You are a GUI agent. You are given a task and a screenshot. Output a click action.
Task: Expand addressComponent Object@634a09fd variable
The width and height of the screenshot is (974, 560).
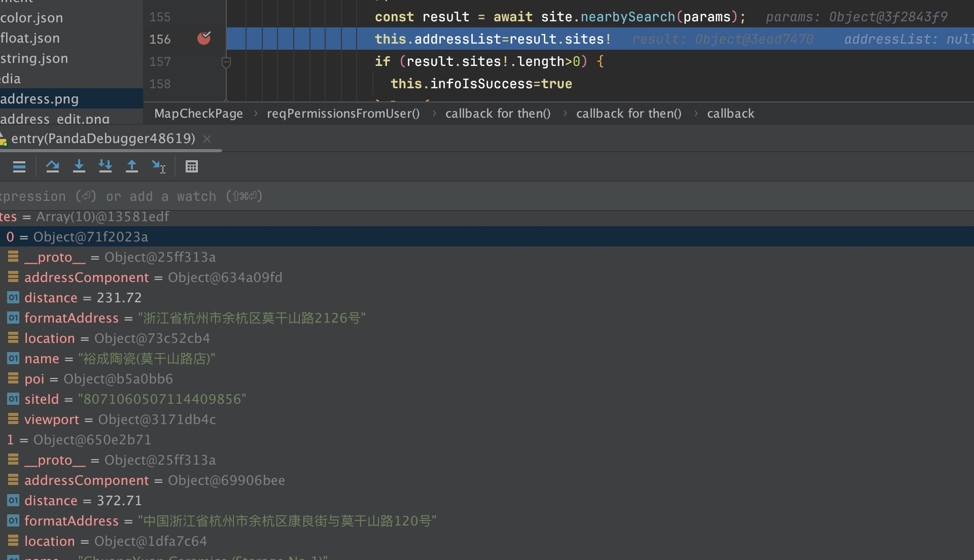pyautogui.click(x=86, y=277)
